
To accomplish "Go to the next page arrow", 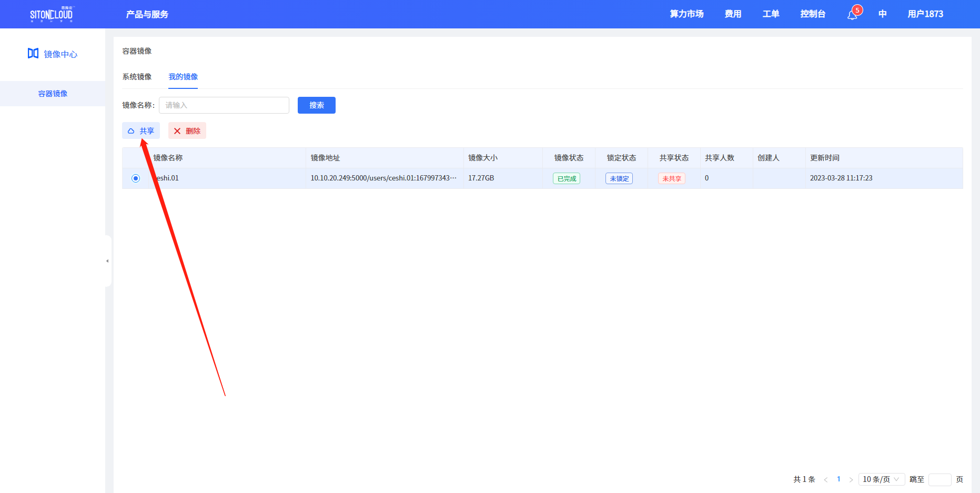I will [x=851, y=479].
